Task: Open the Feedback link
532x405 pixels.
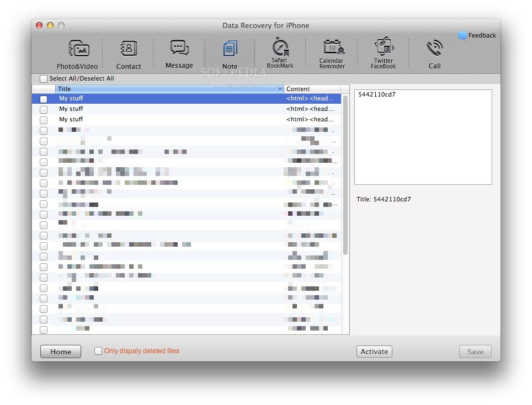Action: tap(482, 35)
